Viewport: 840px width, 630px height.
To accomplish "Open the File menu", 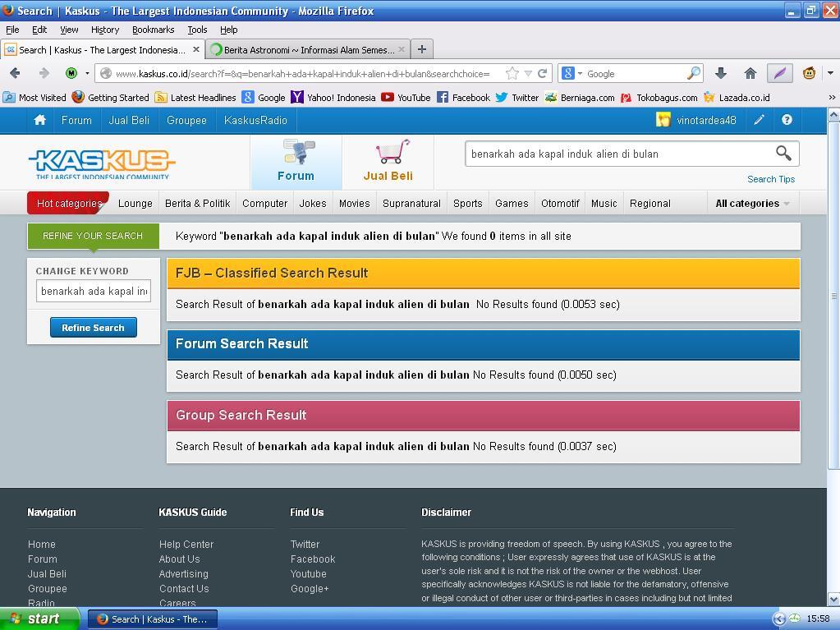I will [x=12, y=30].
